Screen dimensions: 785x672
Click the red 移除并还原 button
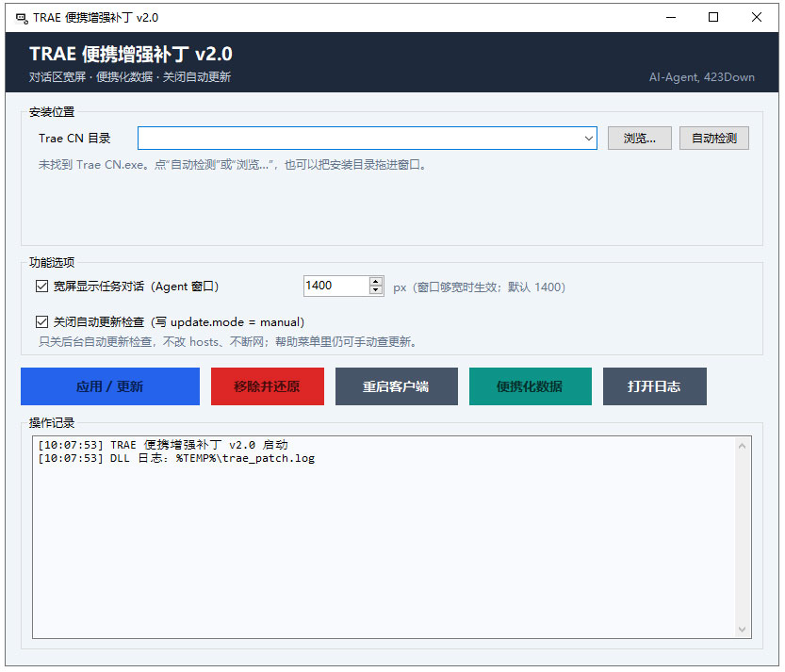pos(268,386)
